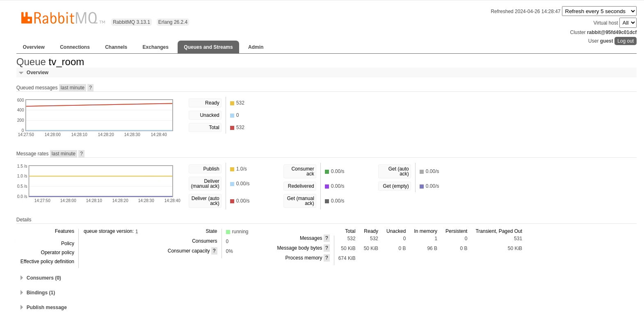The width and height of the screenshot is (644, 314).
Task: Open the Virtual host selector
Action: click(628, 23)
